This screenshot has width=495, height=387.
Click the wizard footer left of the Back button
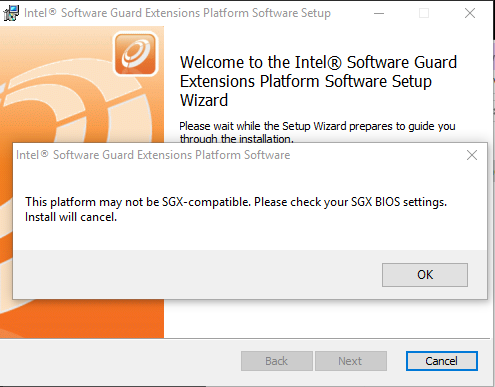(x=120, y=361)
